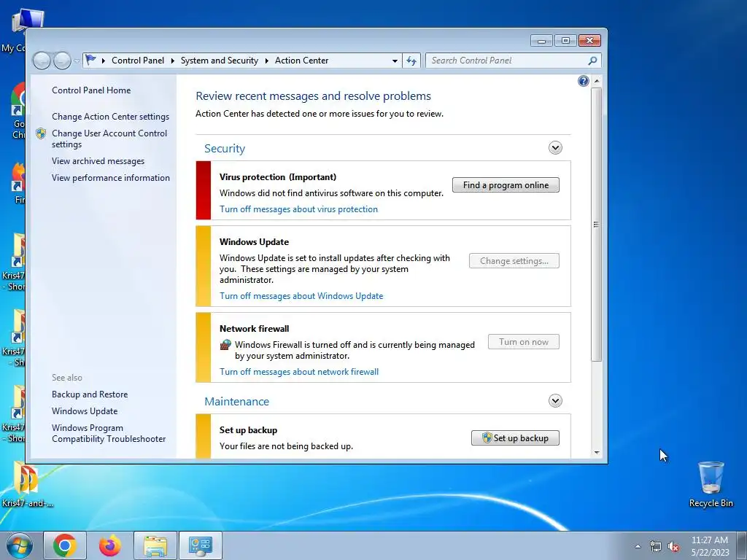
Task: Click the Set up backup button
Action: pyautogui.click(x=515, y=437)
